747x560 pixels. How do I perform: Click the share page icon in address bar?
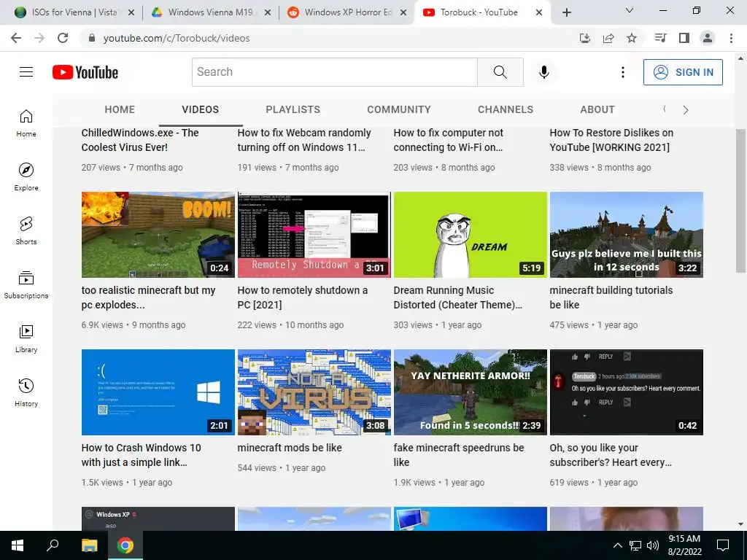[608, 38]
